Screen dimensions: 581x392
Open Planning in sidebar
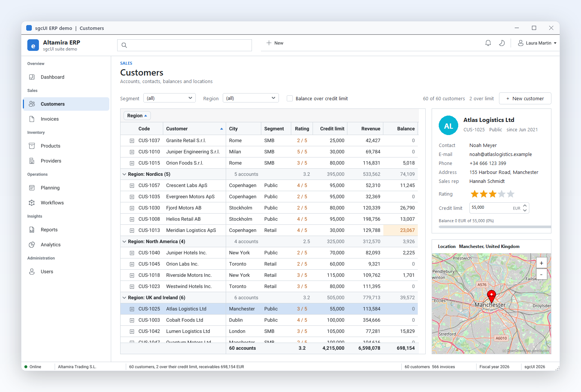[x=66, y=188]
